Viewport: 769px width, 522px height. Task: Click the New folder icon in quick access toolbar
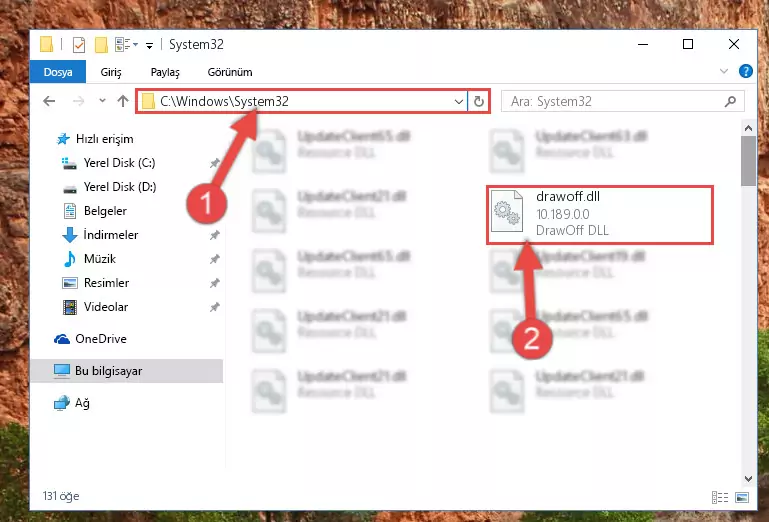click(101, 45)
